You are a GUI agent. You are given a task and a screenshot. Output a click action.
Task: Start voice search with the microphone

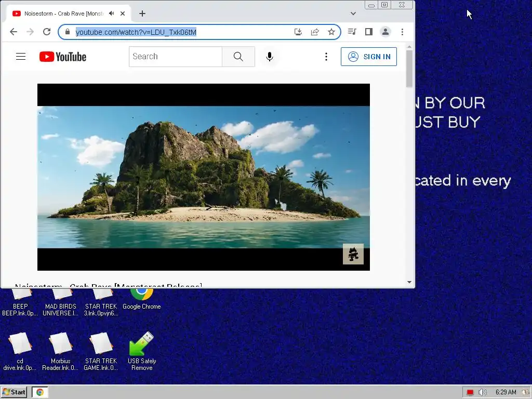270,57
